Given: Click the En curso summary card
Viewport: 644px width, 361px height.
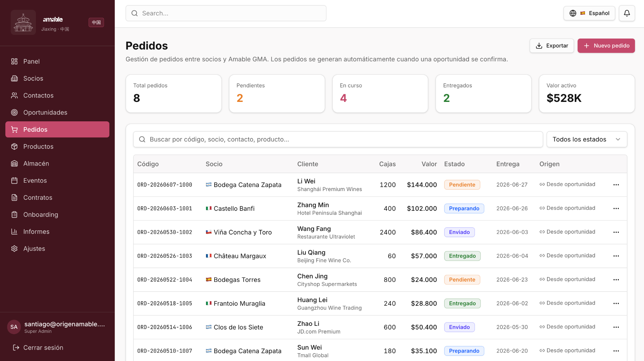Looking at the screenshot, I should point(380,94).
